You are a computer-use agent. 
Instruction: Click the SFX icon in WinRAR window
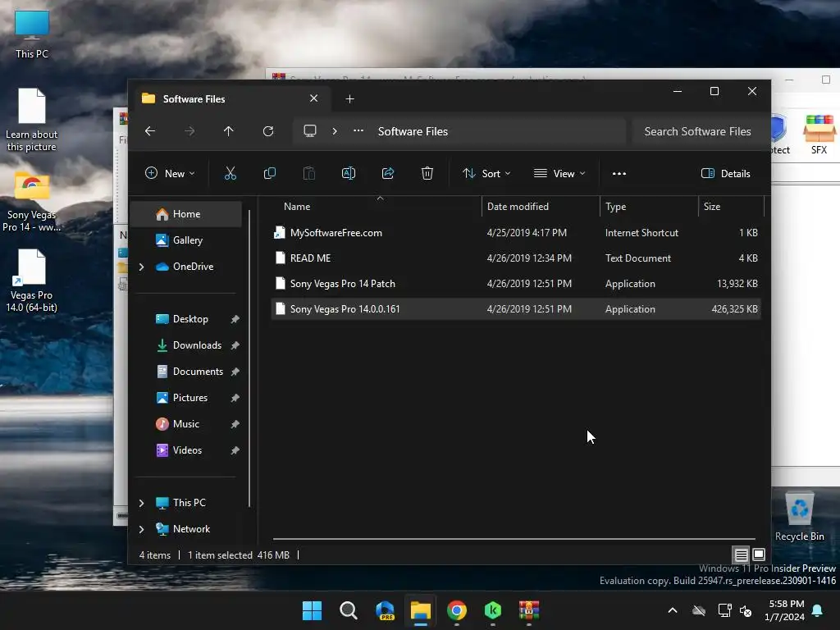click(x=819, y=135)
